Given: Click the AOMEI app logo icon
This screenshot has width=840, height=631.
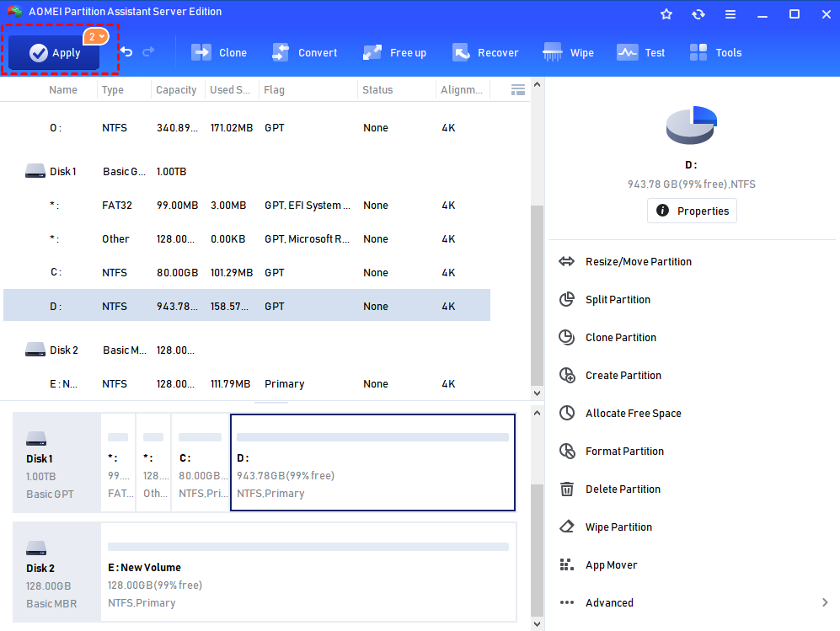Looking at the screenshot, I should (x=15, y=11).
